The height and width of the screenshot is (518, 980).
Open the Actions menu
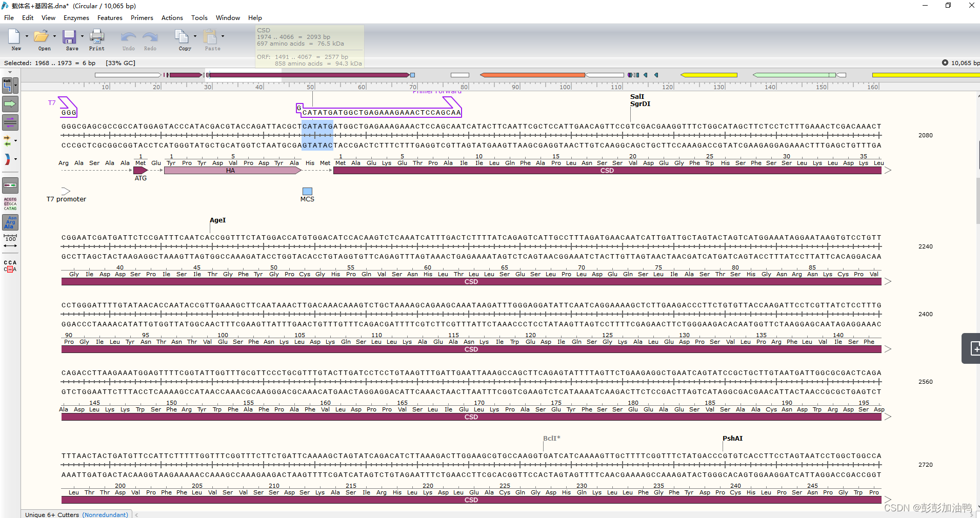point(172,17)
